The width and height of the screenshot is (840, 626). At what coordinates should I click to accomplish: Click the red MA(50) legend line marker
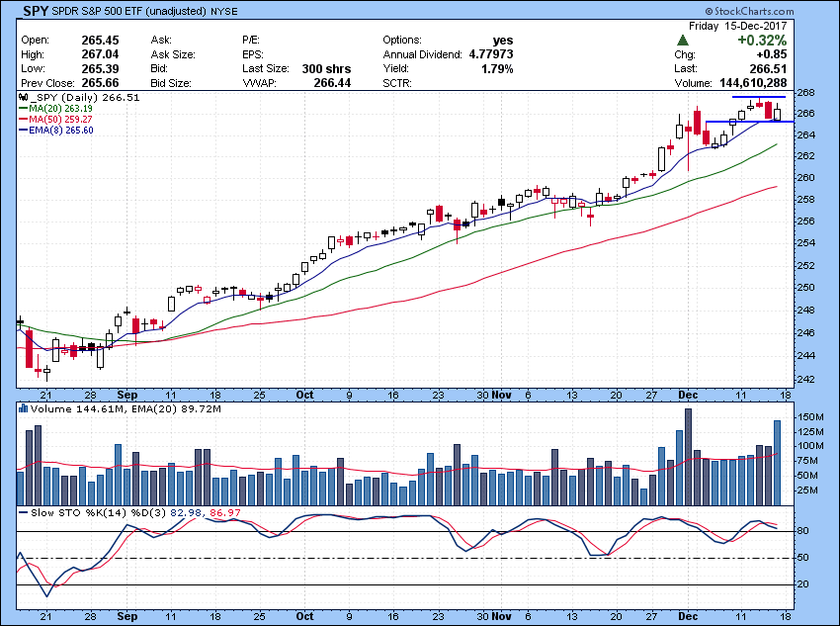[23, 119]
